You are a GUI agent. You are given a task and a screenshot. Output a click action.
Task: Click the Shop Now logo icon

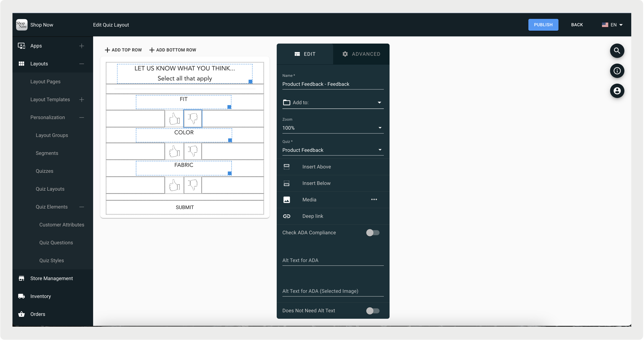[22, 25]
